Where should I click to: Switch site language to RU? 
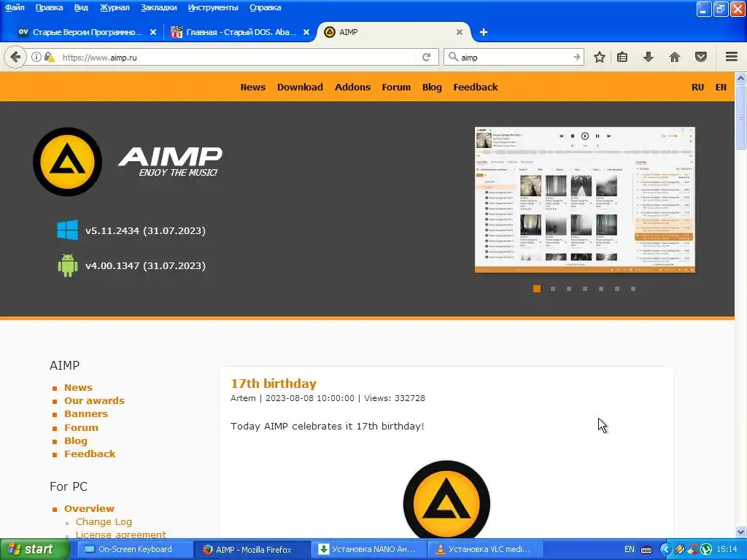point(698,87)
